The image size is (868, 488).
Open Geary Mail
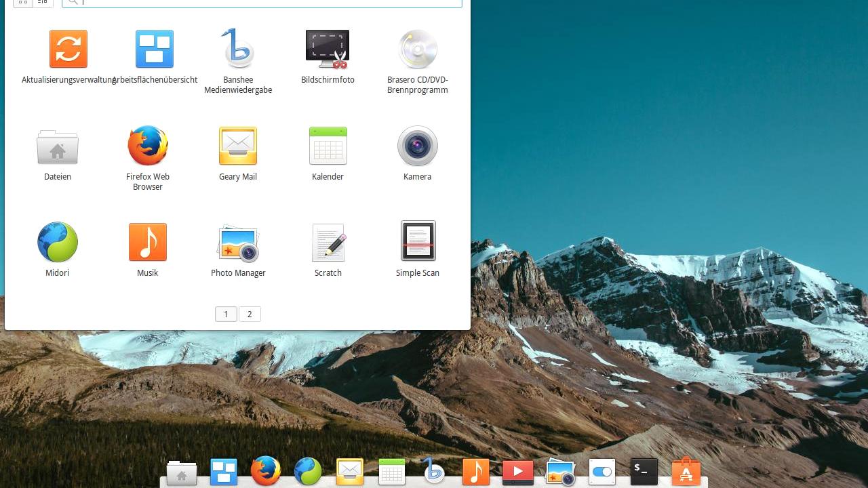238,145
